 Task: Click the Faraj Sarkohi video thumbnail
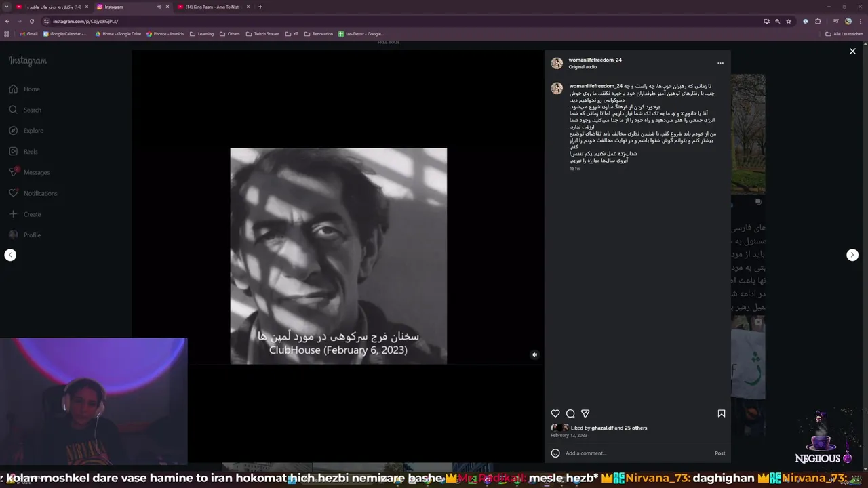338,256
